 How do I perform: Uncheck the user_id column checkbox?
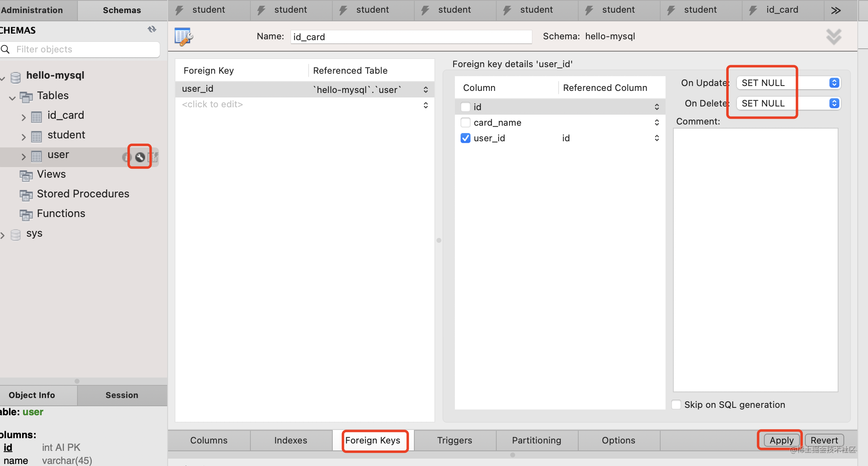tap(466, 138)
